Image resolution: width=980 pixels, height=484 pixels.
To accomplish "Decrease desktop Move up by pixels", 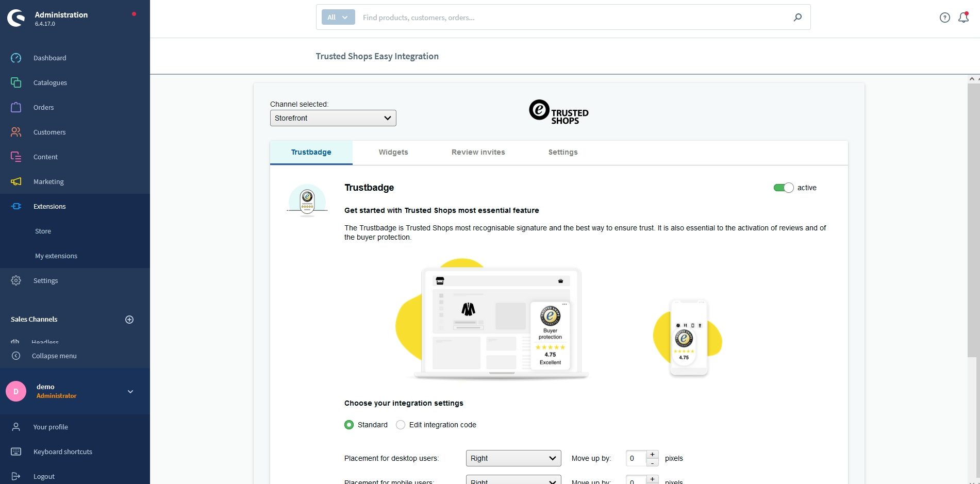I will click(x=652, y=463).
